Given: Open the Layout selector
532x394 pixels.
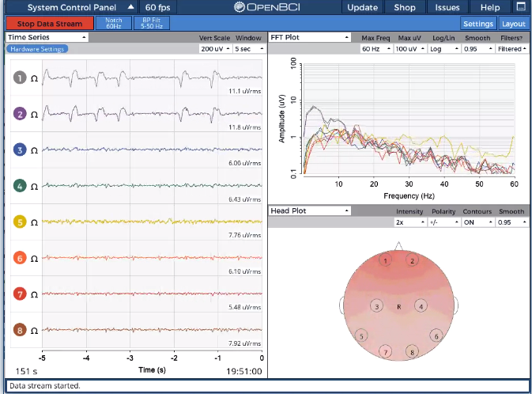Looking at the screenshot, I should tap(512, 24).
